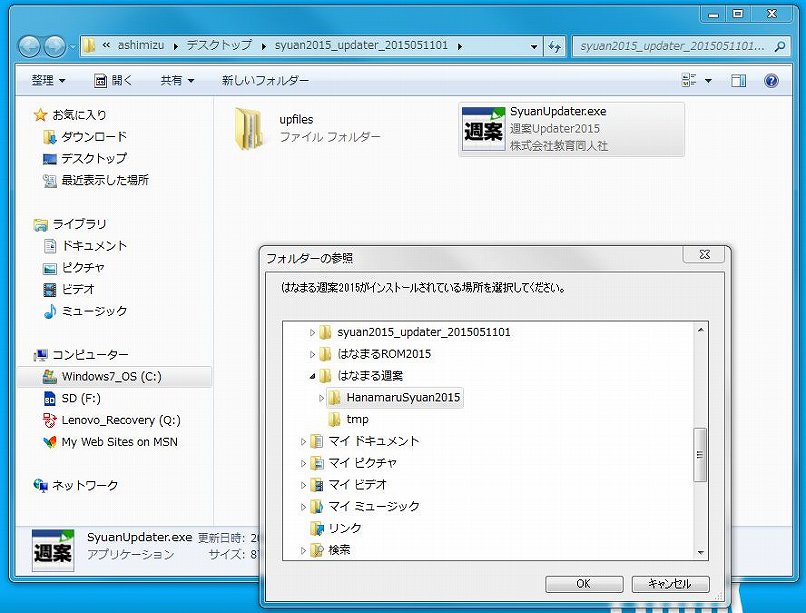Open My Web Sites on MSN
806x613 pixels.
[x=118, y=442]
